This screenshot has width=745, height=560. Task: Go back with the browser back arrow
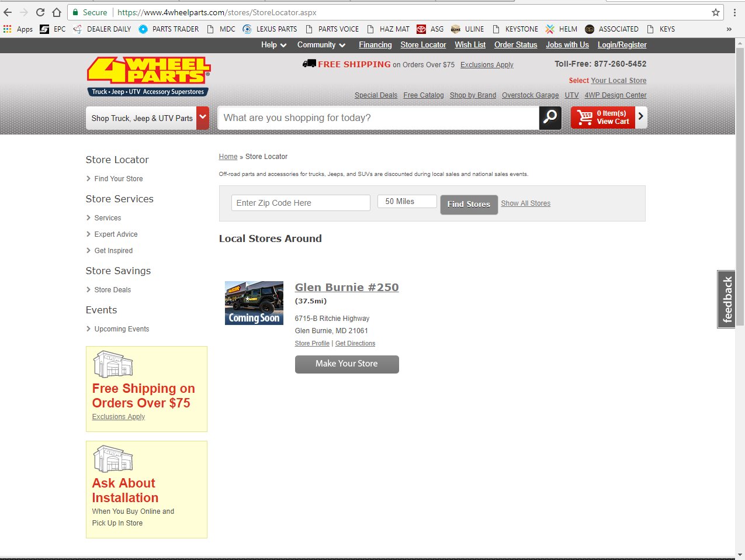[8, 12]
